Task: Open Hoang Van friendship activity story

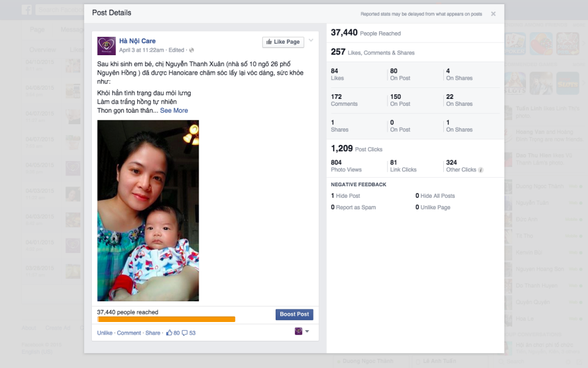Action: [544, 136]
